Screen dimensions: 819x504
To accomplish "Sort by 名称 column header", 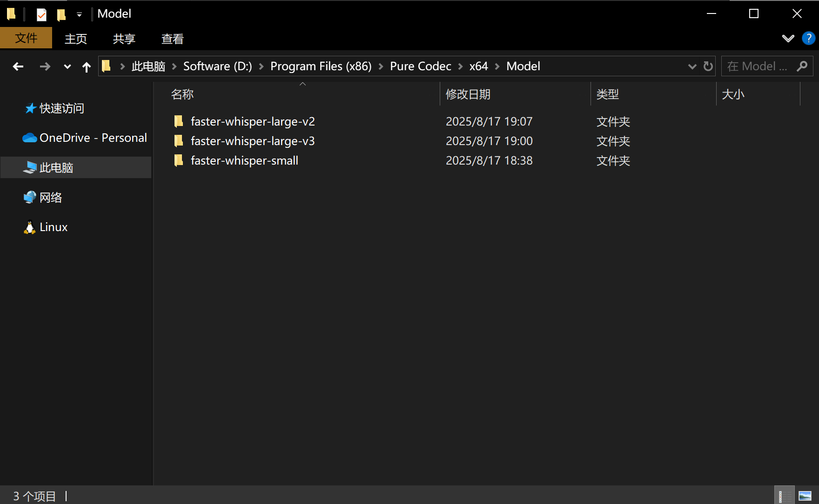I will click(x=182, y=94).
